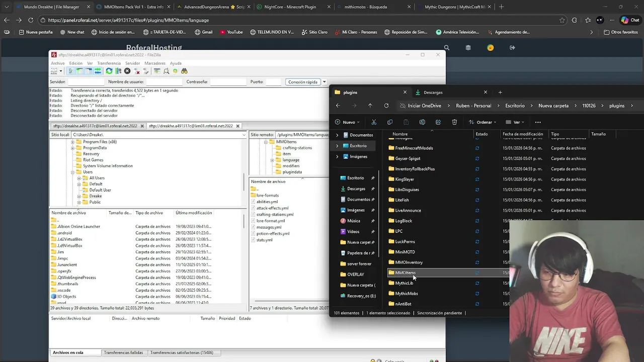
Task: Click 110126 in Explorer breadcrumb path
Action: click(589, 106)
